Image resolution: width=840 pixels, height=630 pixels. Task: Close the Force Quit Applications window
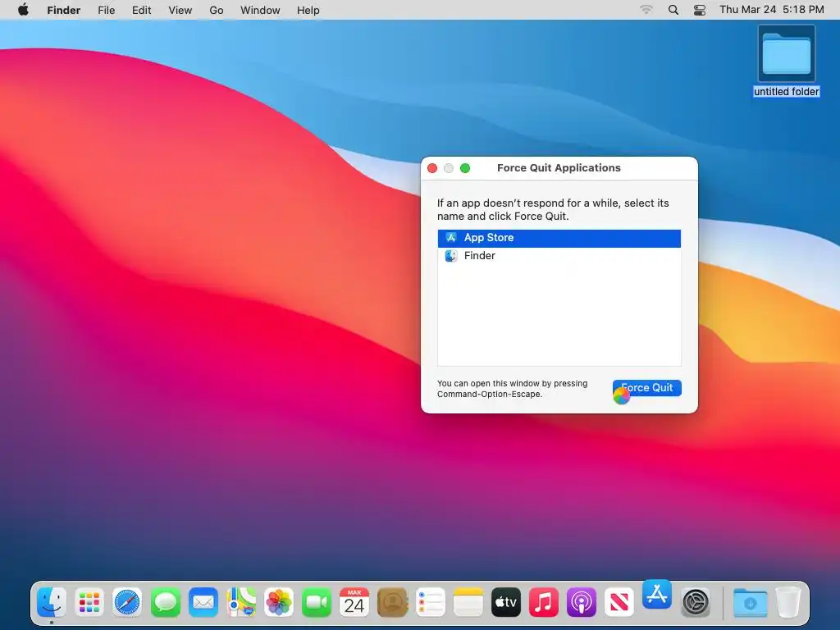[x=432, y=168]
